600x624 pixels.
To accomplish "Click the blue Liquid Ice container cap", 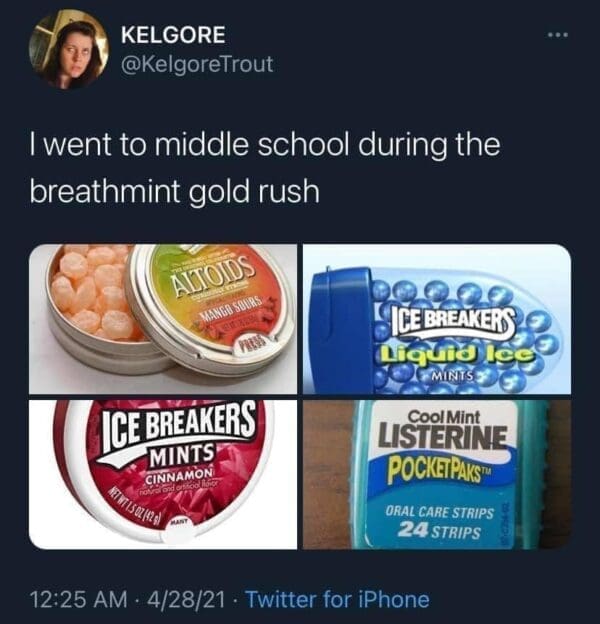I will pyautogui.click(x=342, y=330).
